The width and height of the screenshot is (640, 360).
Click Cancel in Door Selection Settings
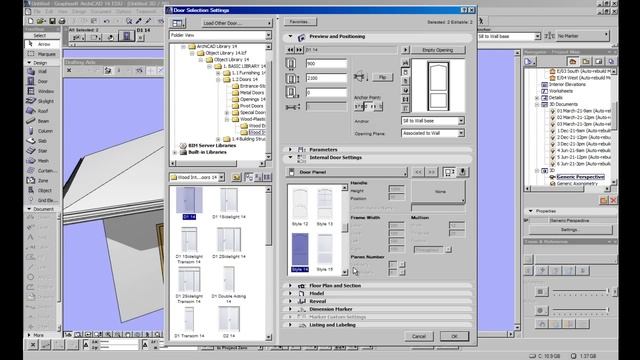coord(419,336)
